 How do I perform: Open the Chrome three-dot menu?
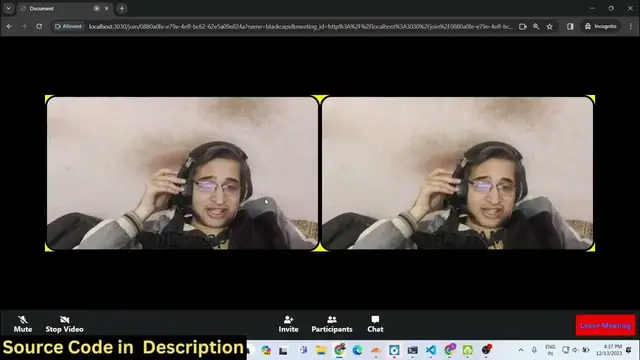[x=631, y=26]
